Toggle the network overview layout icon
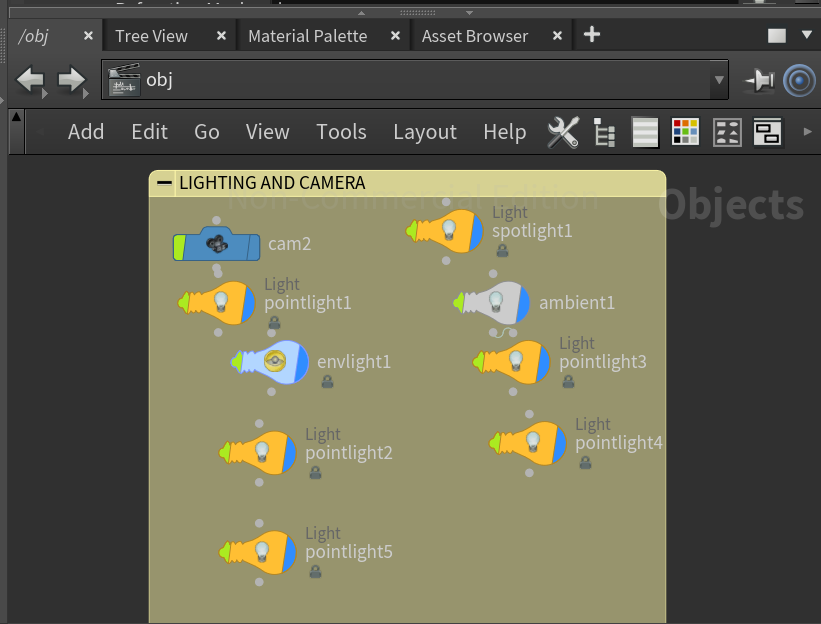The image size is (821, 624). (x=768, y=132)
